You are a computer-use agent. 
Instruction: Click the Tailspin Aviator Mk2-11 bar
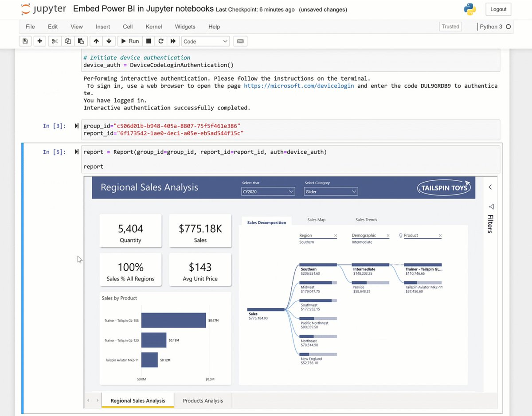149,360
